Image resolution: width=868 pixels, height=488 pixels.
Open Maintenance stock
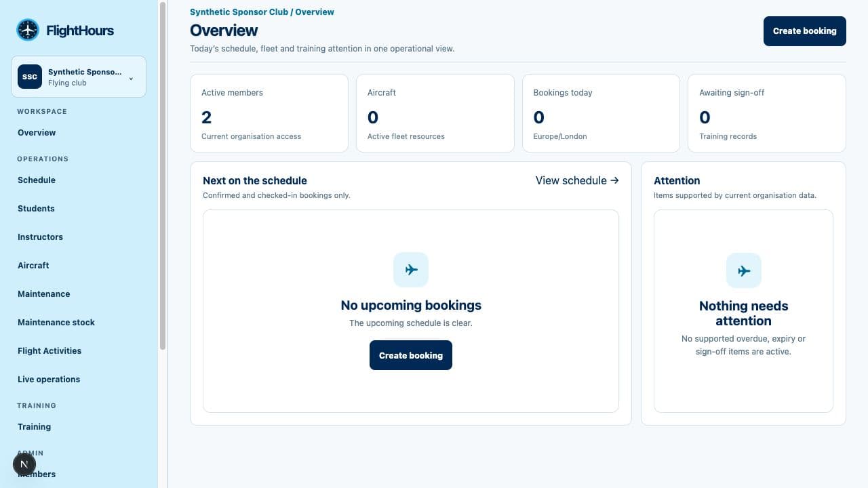[56, 323]
